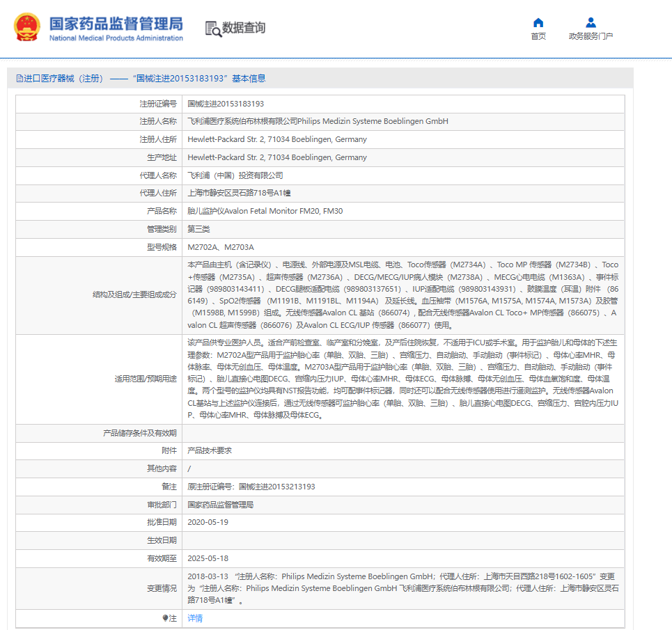Click the 变更情况 row label
The image size is (672, 630).
tap(162, 588)
